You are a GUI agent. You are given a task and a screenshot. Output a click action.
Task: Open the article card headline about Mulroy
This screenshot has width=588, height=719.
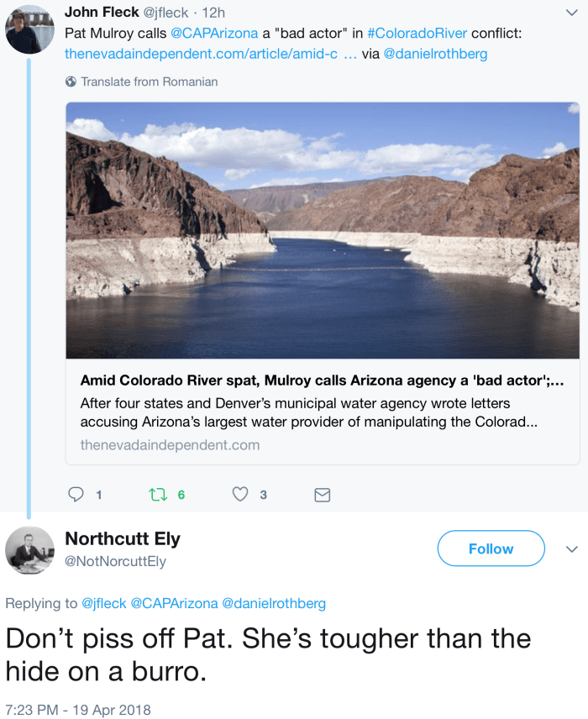(322, 380)
